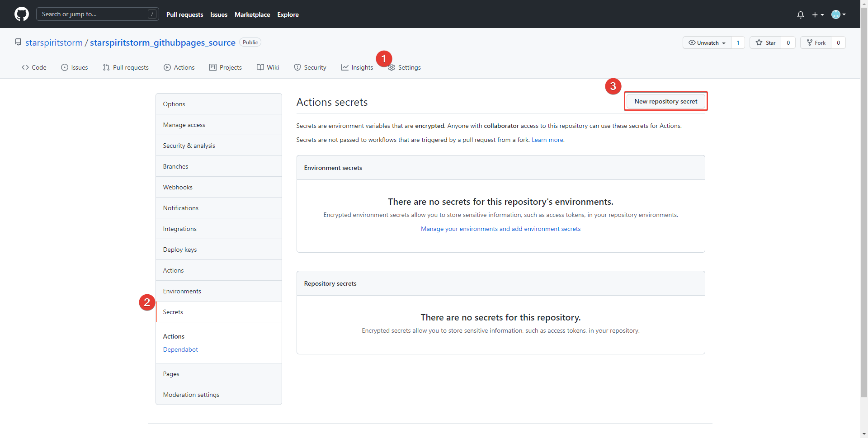Go to Issues in top navigation
This screenshot has height=438, width=868.
click(219, 14)
